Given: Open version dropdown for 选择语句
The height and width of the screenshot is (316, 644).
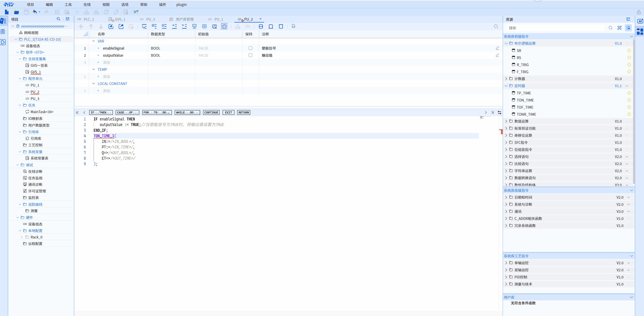Looking at the screenshot, I should 627,157.
